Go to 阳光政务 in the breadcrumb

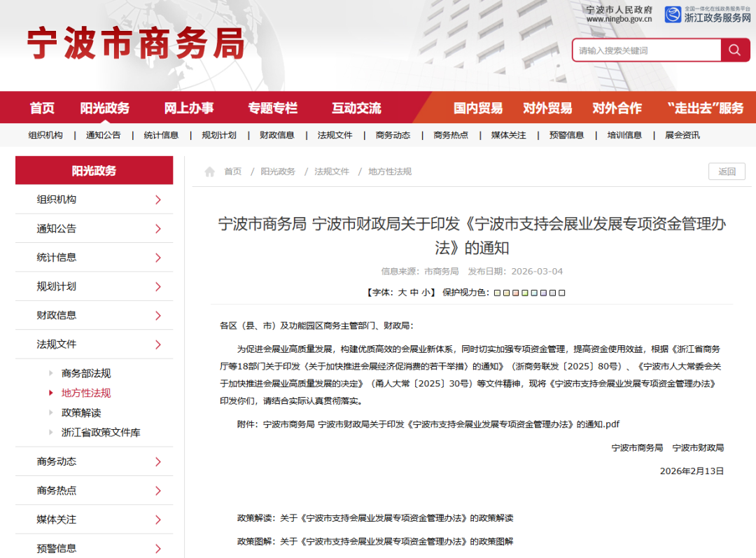coord(278,172)
